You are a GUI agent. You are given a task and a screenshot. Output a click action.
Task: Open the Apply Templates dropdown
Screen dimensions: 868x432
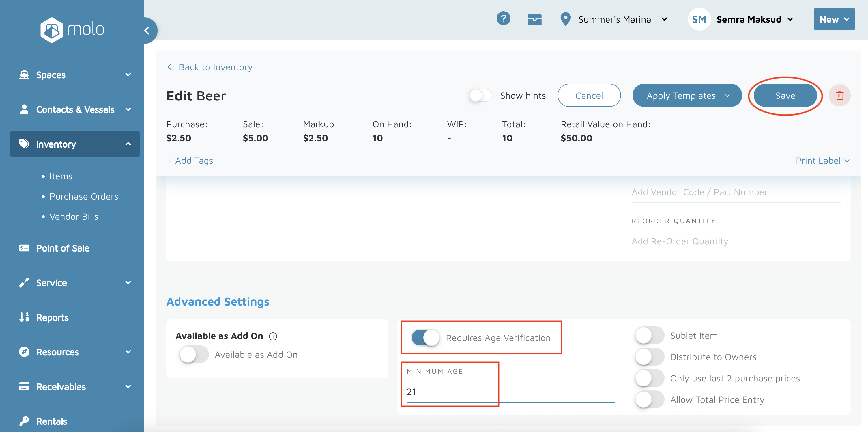point(687,96)
